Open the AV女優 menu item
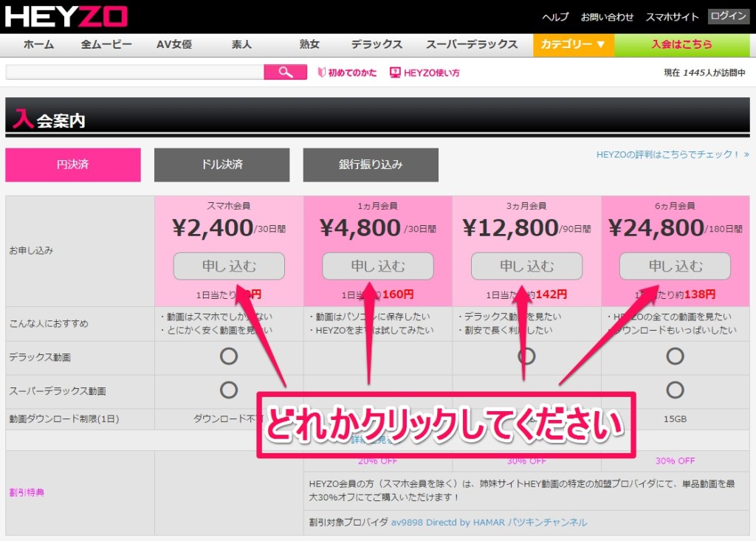This screenshot has width=756, height=541. tap(174, 44)
